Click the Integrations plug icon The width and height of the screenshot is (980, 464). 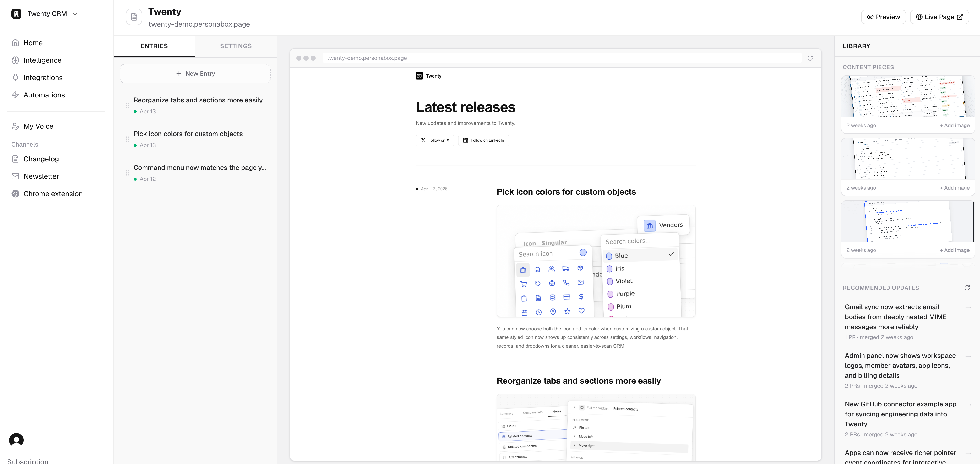click(x=15, y=78)
